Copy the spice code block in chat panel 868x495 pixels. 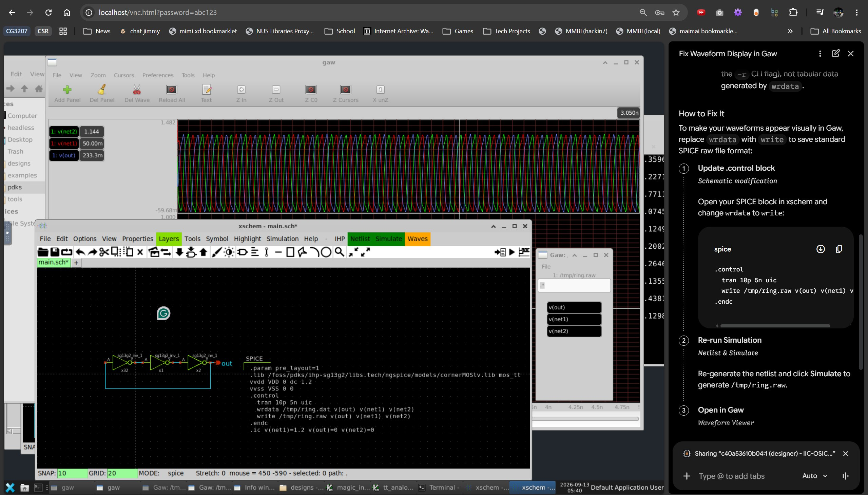[839, 249]
